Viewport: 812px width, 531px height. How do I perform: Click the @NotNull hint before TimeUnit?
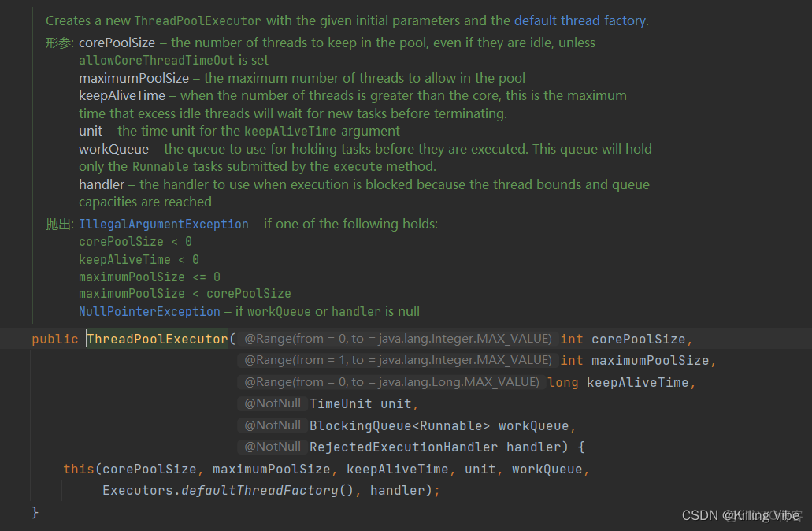coord(272,403)
